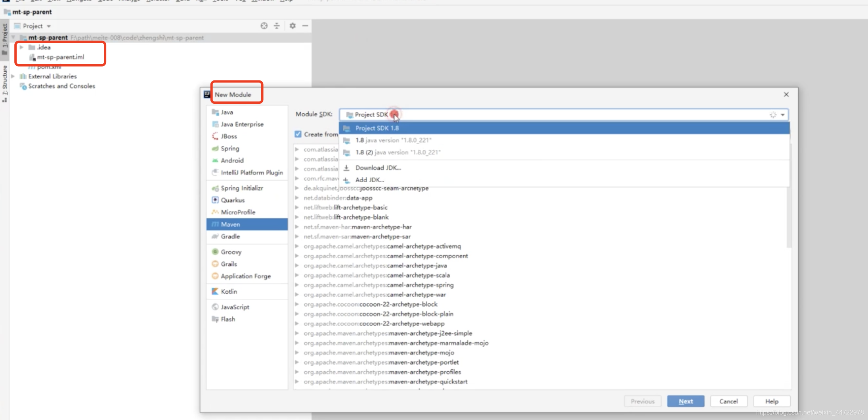Open the 1: Project side tab
This screenshot has width=868, height=420.
[5, 39]
